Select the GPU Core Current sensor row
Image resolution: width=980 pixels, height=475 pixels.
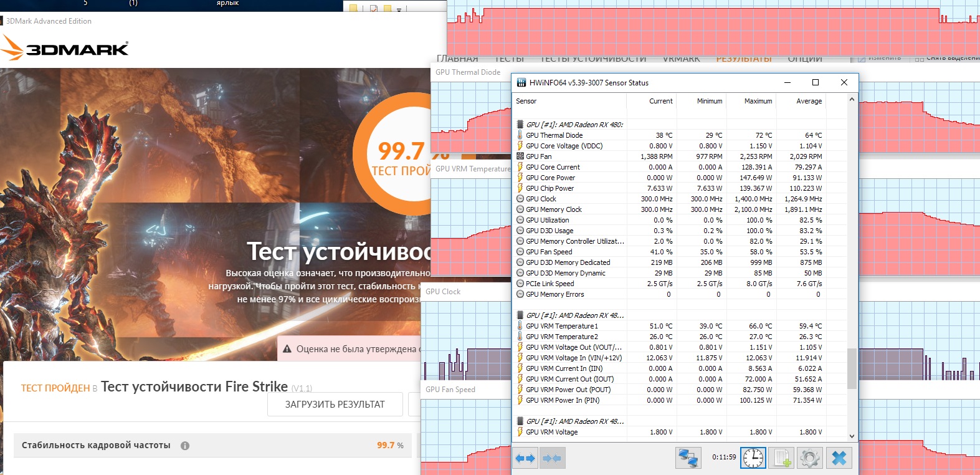(x=680, y=167)
